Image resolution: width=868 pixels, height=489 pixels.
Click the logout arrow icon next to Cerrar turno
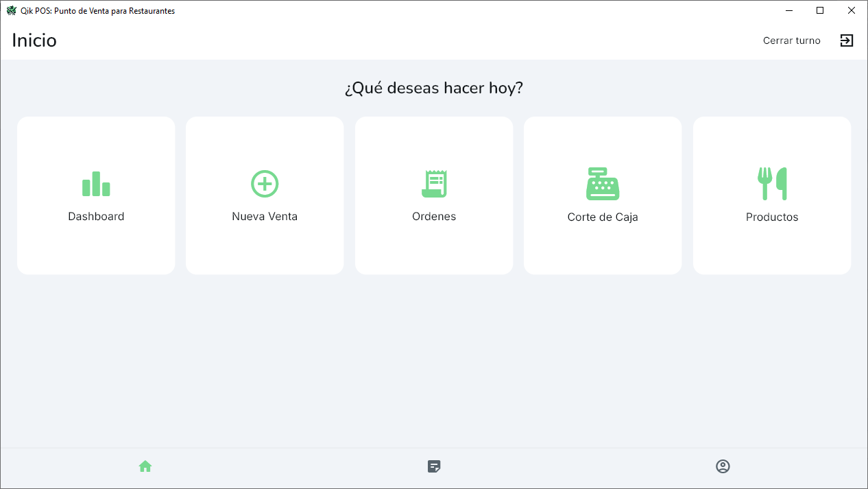click(x=846, y=40)
